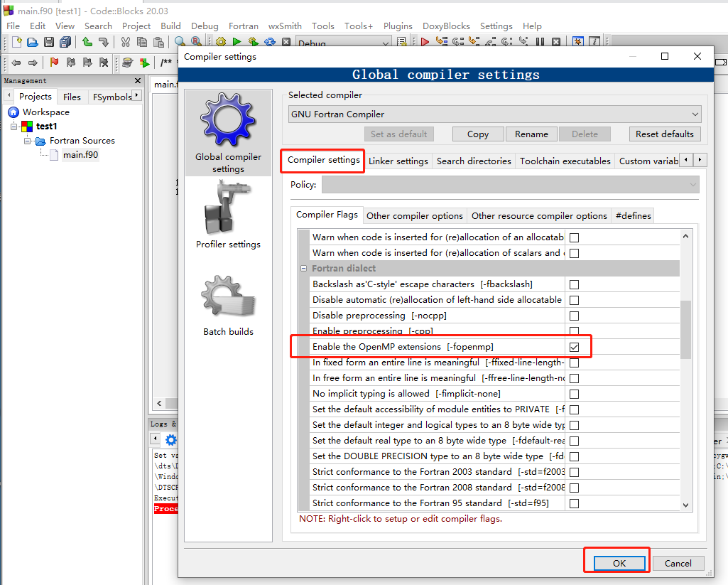Open the Profiler settings panel icon
The height and width of the screenshot is (585, 728).
(x=228, y=207)
